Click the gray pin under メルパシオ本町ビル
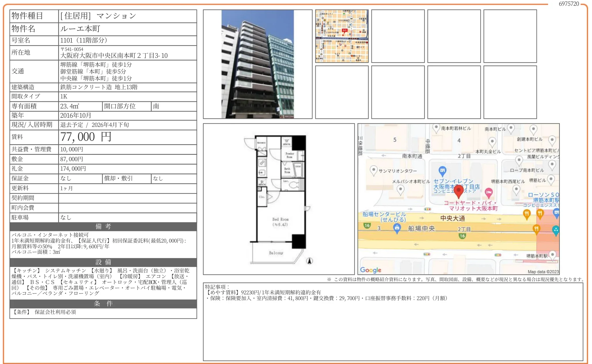The height and width of the screenshot is (364, 592). point(401,189)
